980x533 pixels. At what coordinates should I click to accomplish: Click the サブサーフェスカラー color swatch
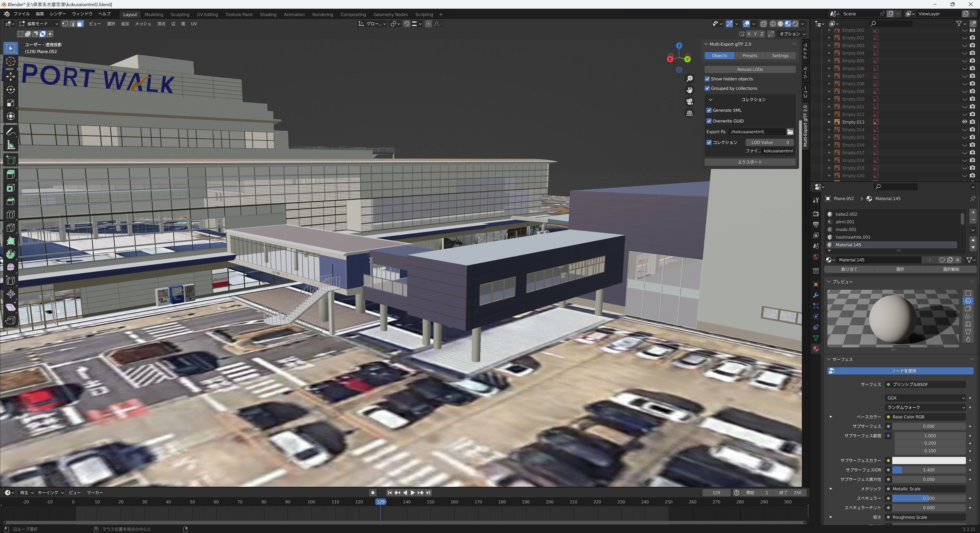coord(929,461)
